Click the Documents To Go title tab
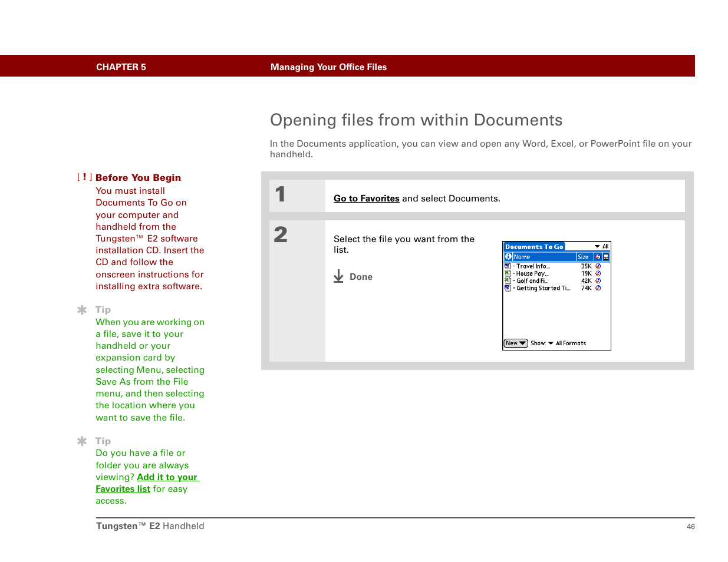The image size is (728, 562). (534, 247)
